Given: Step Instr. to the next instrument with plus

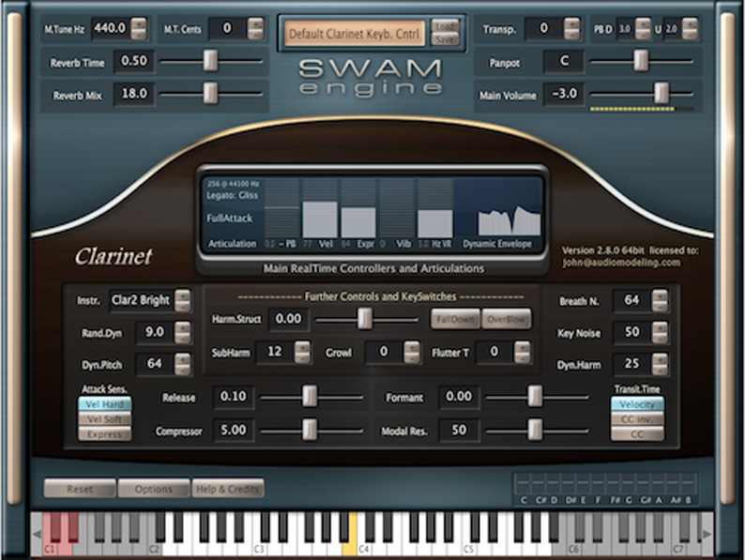Looking at the screenshot, I should [x=183, y=295].
